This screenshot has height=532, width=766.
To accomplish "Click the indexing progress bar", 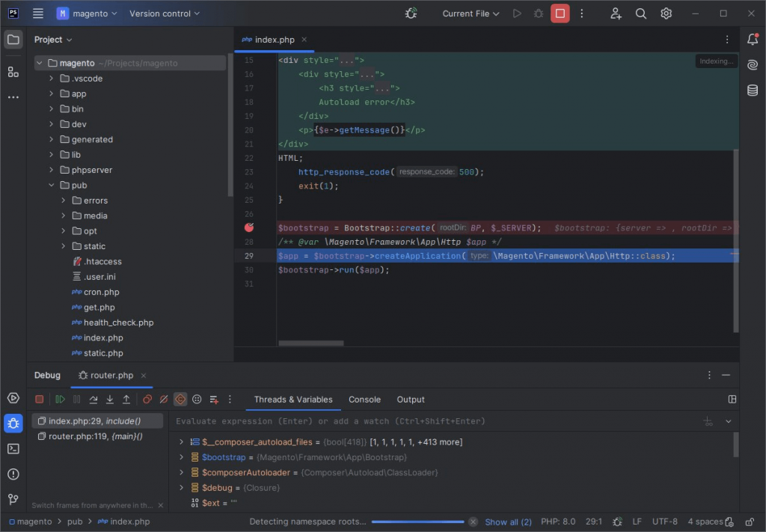I will click(x=417, y=522).
